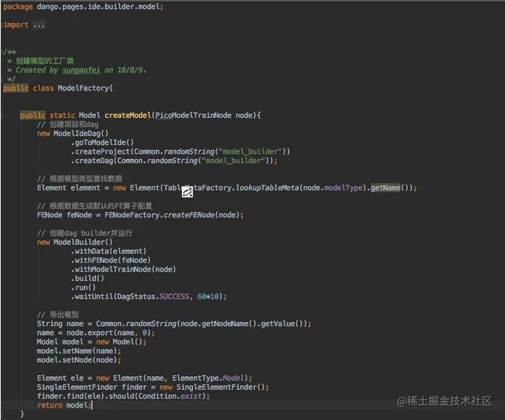Click the "finder" variable declaration
505x420 pixels.
click(134, 387)
